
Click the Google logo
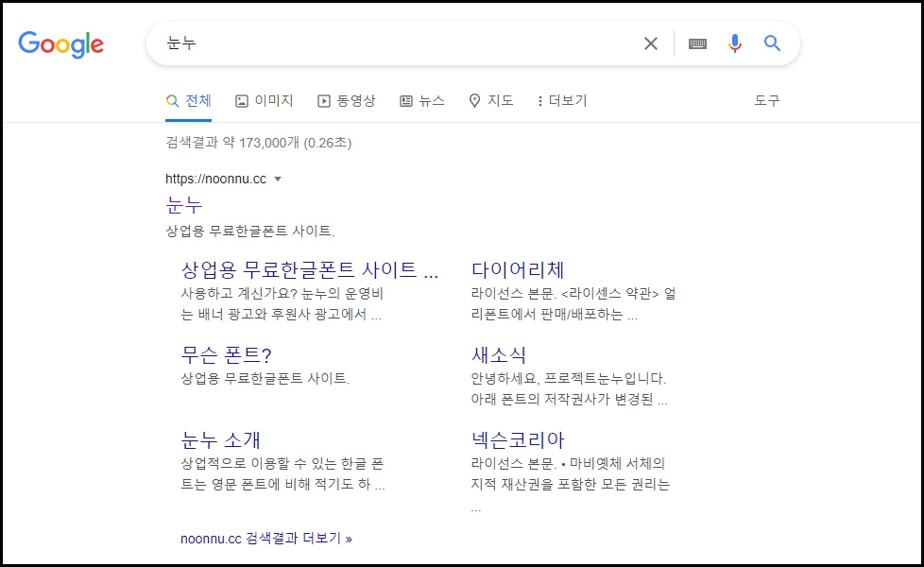coord(60,44)
